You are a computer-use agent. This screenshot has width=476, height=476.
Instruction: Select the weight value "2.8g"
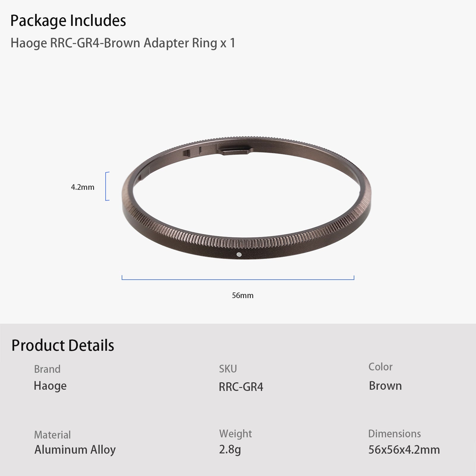[230, 450]
